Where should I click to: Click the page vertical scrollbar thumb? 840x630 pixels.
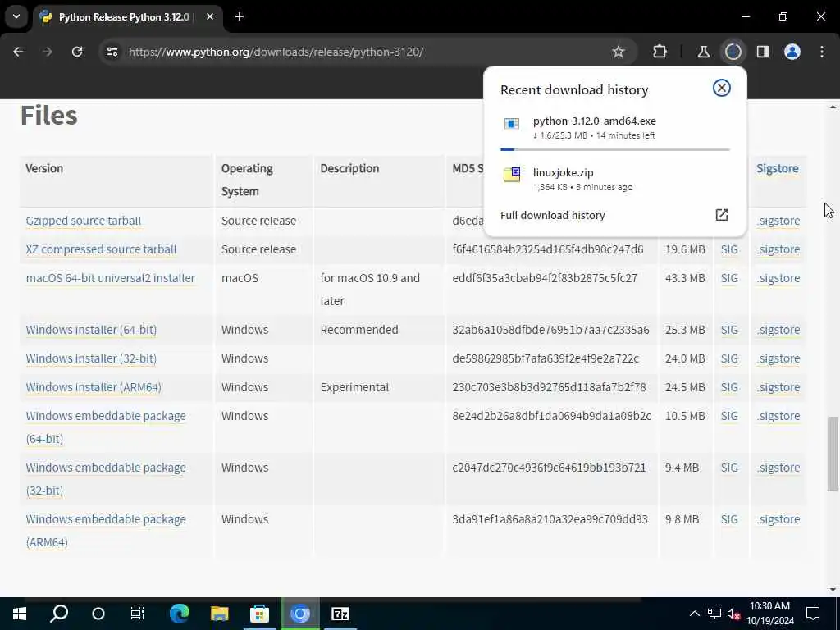point(833,453)
